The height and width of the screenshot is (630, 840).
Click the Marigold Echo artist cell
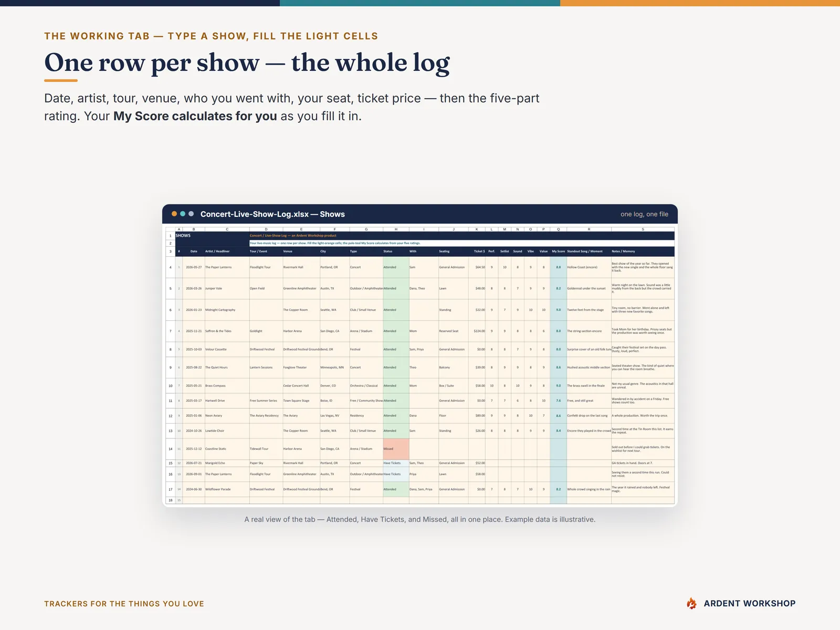point(227,463)
